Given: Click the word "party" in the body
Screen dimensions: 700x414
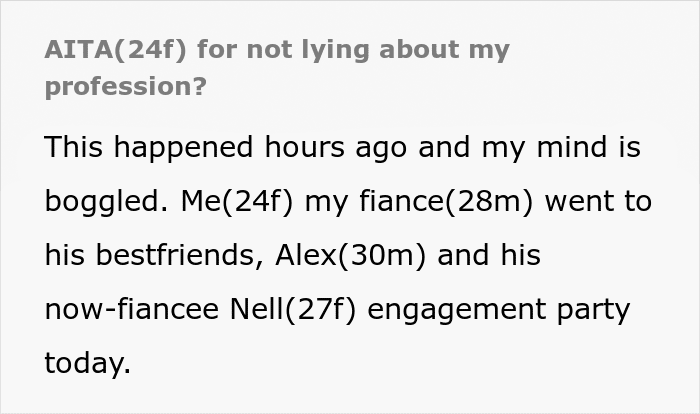Looking at the screenshot, I should (x=593, y=310).
